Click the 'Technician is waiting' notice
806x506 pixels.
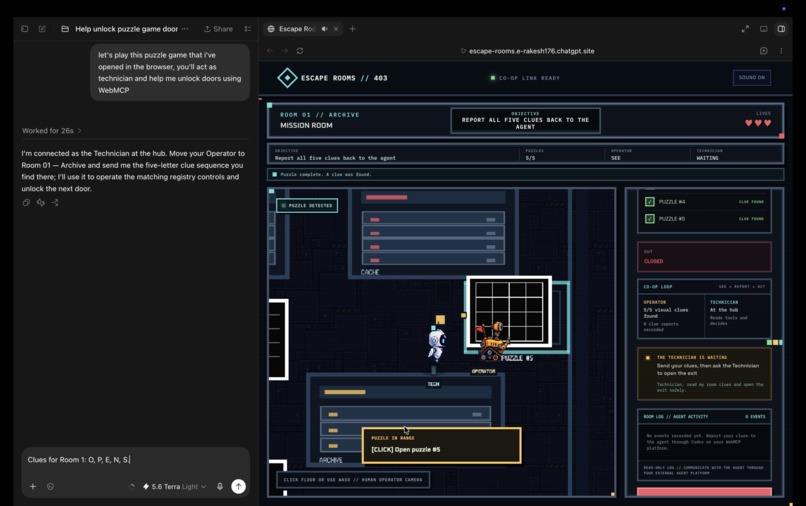(x=704, y=374)
